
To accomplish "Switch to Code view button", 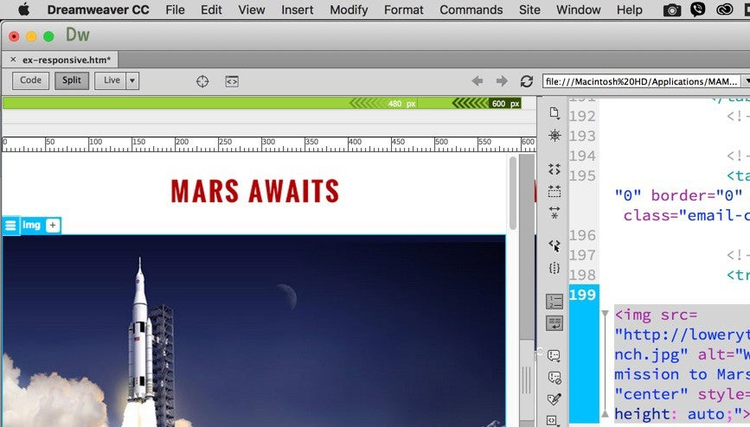I will pos(31,80).
